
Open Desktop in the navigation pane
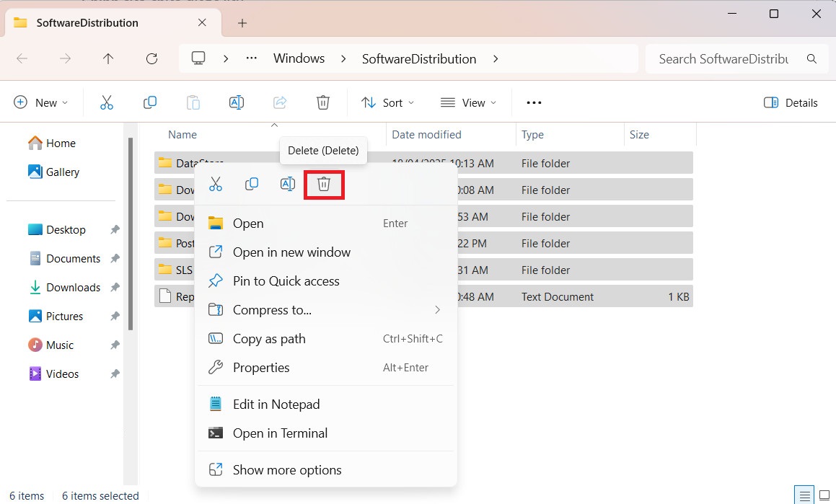coord(57,229)
